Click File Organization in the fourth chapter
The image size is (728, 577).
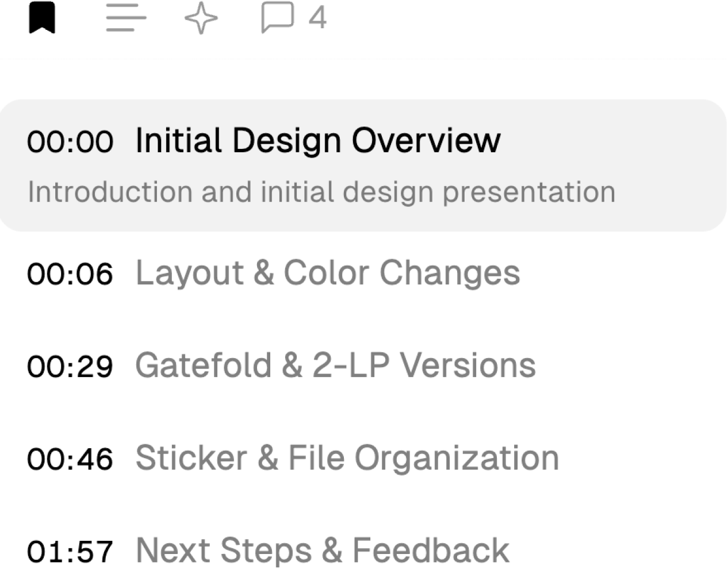pos(423,459)
